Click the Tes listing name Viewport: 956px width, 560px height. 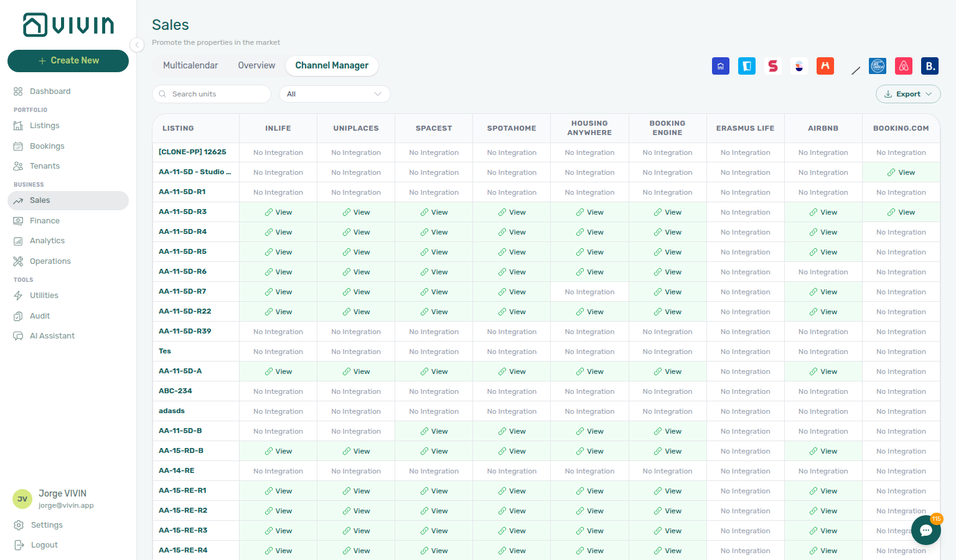click(165, 351)
